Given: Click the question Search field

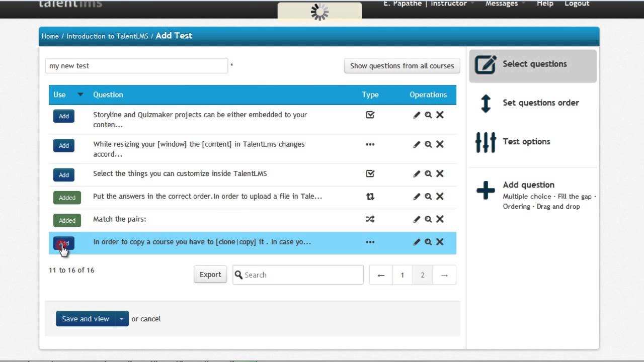Looking at the screenshot, I should click(298, 275).
